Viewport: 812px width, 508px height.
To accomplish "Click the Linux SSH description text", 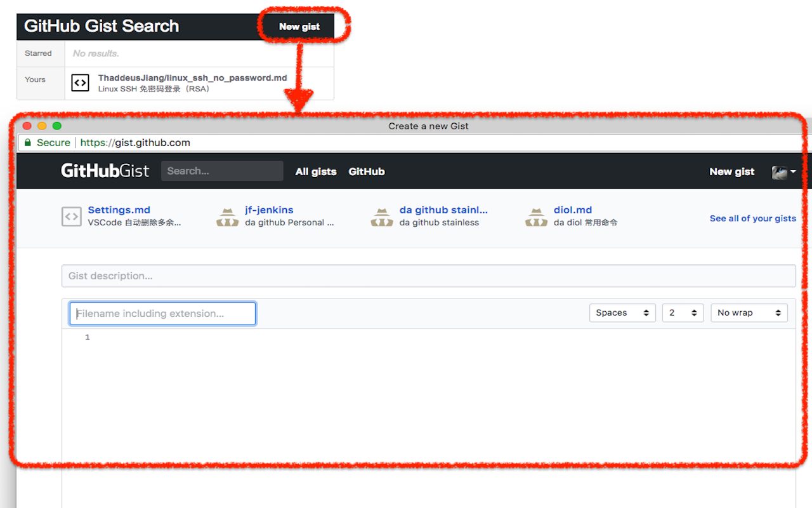I will pyautogui.click(x=154, y=89).
